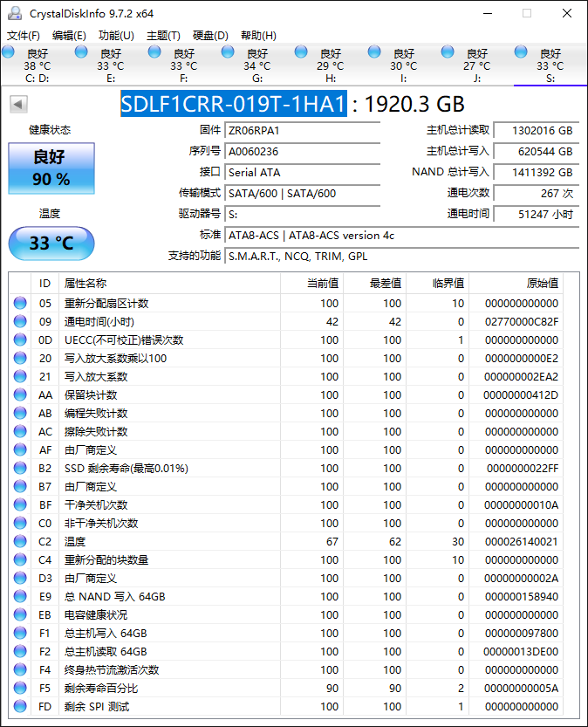Open the 主题(T) menu
Viewport: 588px width, 727px height.
tap(163, 36)
